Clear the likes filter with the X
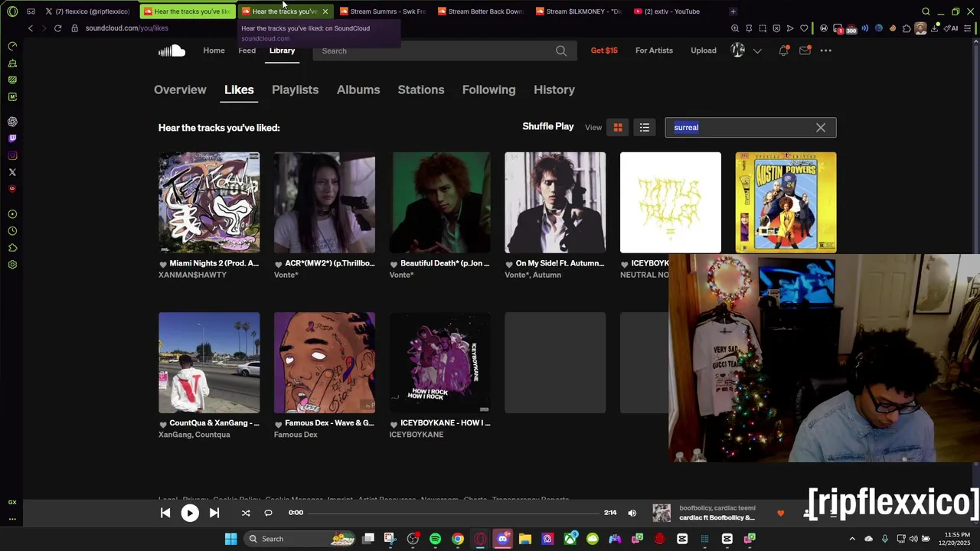Screen dimensions: 980x551 click(821, 128)
